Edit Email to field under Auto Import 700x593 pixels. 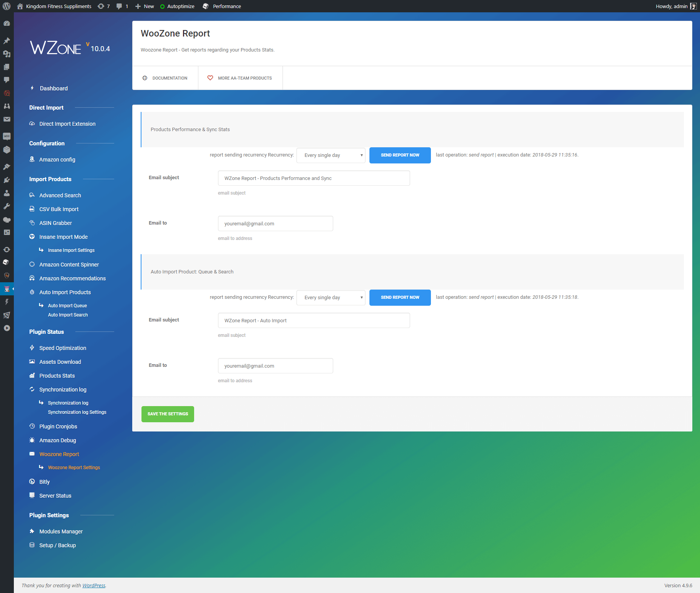(x=276, y=366)
